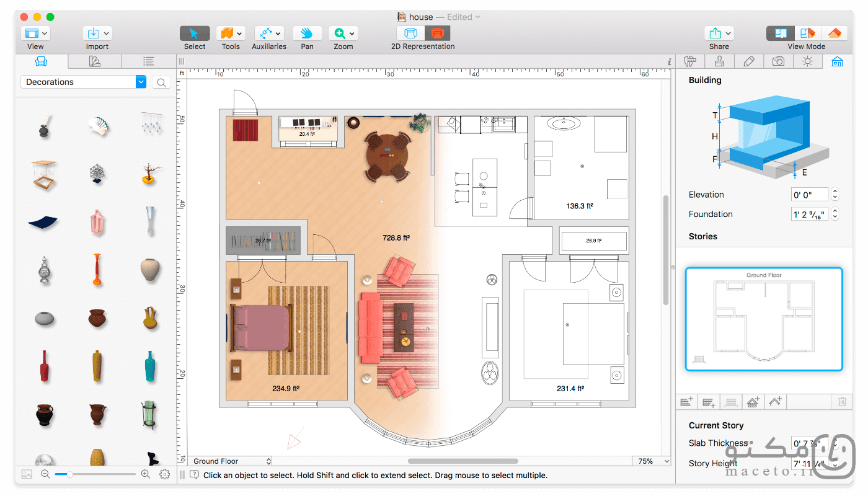Open the sun light settings inspector tab
Viewport: 868px width, 496px height.
click(x=807, y=61)
